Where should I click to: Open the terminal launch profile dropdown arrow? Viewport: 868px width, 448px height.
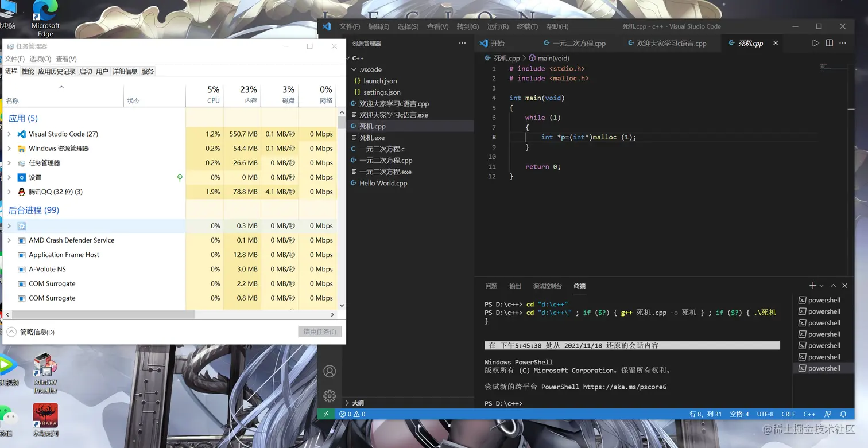click(821, 286)
